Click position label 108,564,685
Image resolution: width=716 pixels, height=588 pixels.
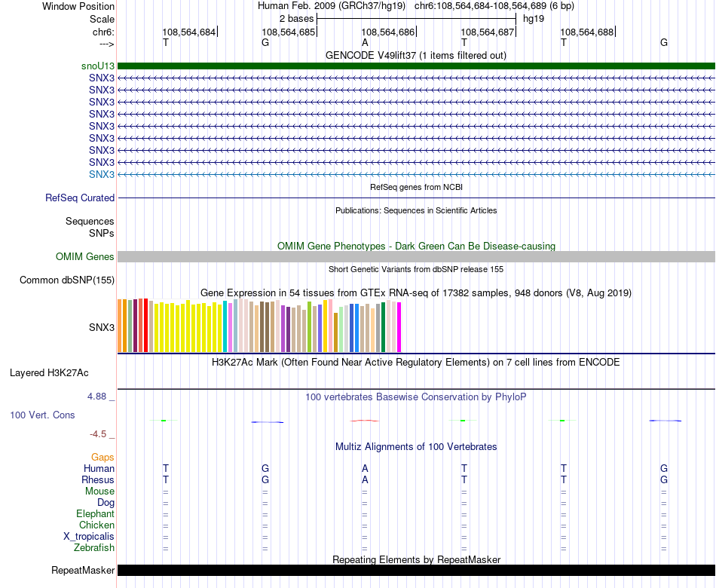288,32
